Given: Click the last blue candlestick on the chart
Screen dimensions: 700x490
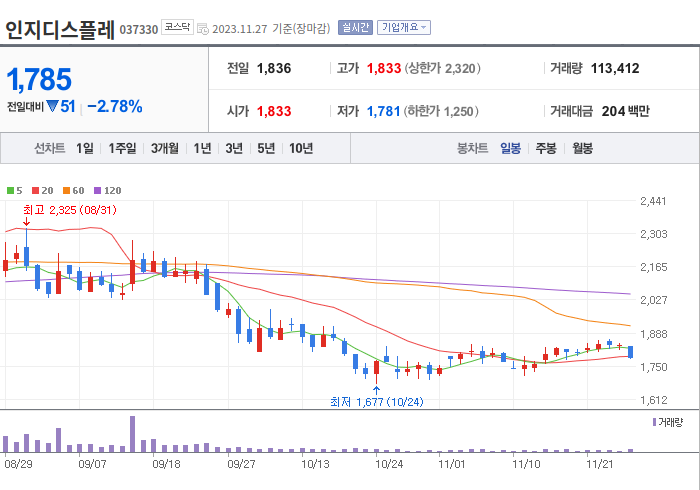Looking at the screenshot, I should pos(630,352).
